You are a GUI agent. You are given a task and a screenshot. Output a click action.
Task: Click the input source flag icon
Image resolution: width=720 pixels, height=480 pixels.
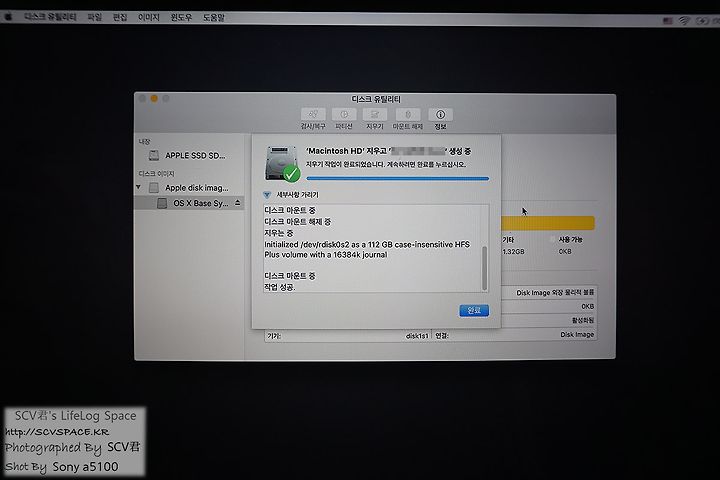(x=668, y=21)
